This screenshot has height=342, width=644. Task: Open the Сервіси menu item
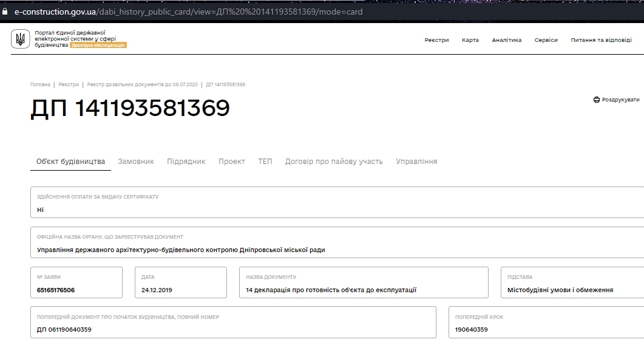pyautogui.click(x=546, y=40)
